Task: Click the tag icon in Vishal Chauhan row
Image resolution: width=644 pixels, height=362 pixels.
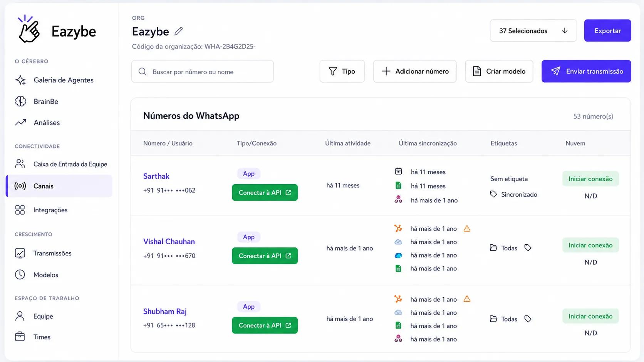Action: point(528,248)
